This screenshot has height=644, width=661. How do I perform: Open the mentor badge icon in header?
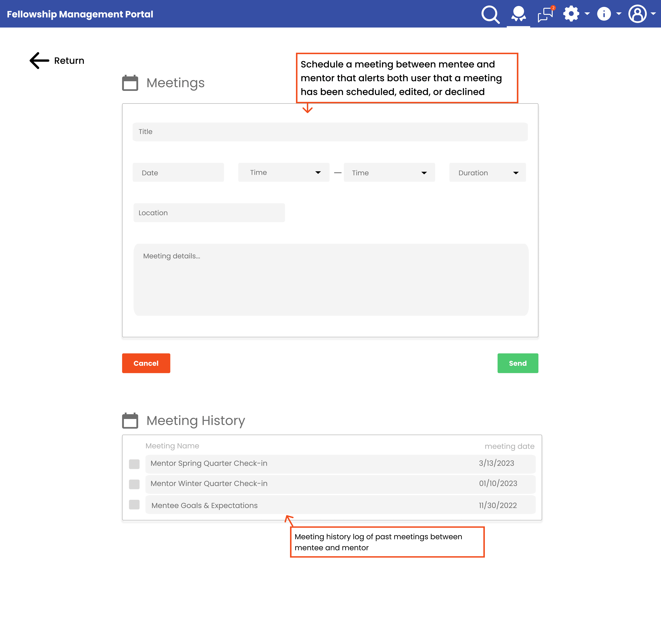[518, 14]
